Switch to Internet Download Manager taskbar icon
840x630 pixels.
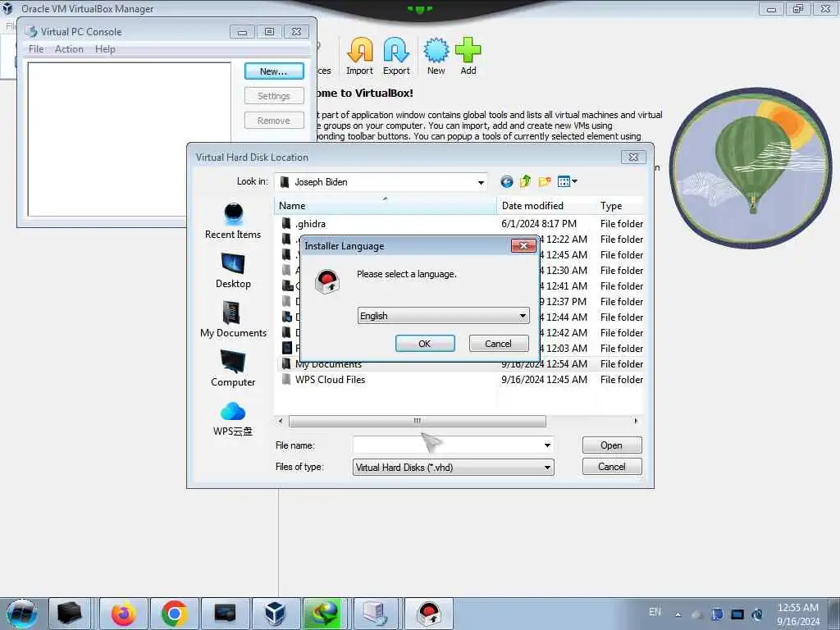tap(326, 614)
